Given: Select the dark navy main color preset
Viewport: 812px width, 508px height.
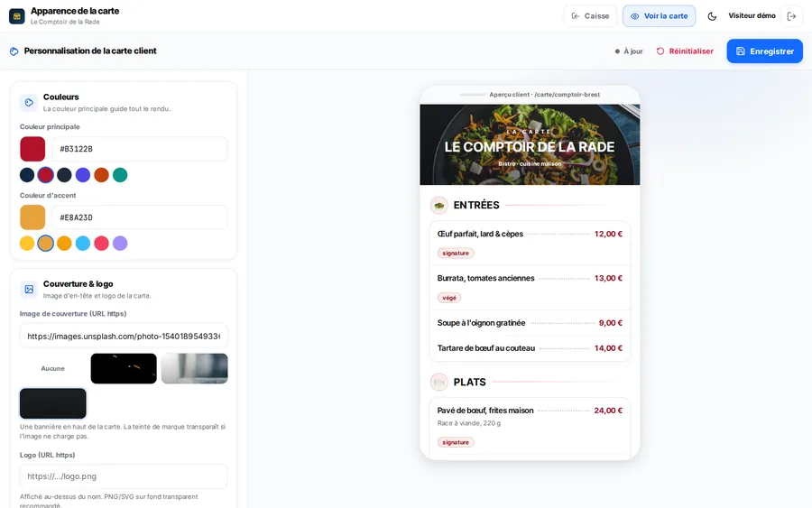Looking at the screenshot, I should click(x=27, y=175).
